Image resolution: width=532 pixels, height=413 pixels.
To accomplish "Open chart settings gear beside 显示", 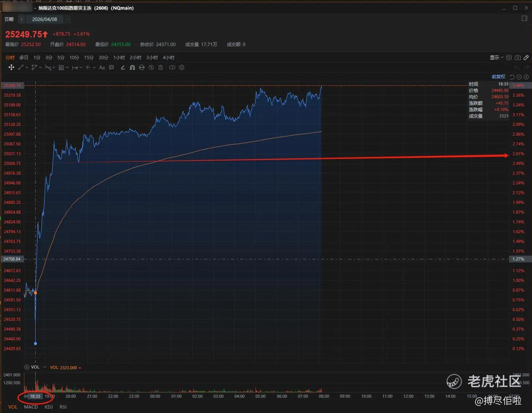I will pos(509,57).
